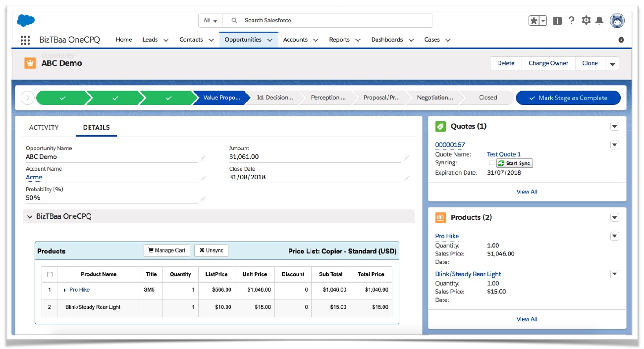View notifications bell icon
The height and width of the screenshot is (349, 644).
599,21
